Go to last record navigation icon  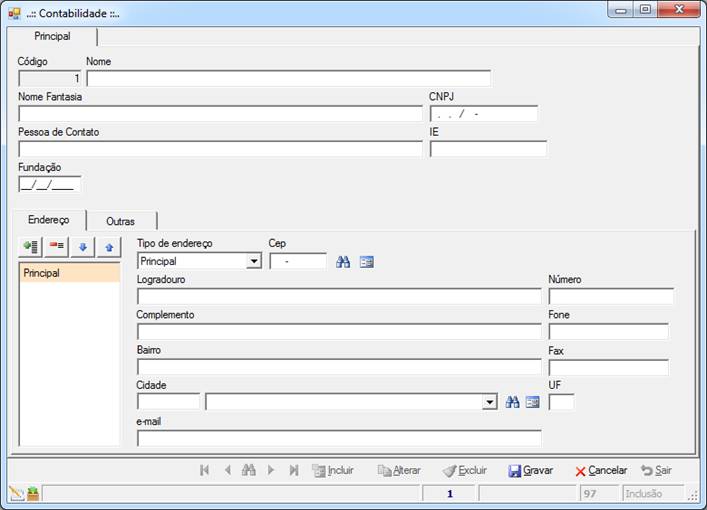tap(294, 470)
